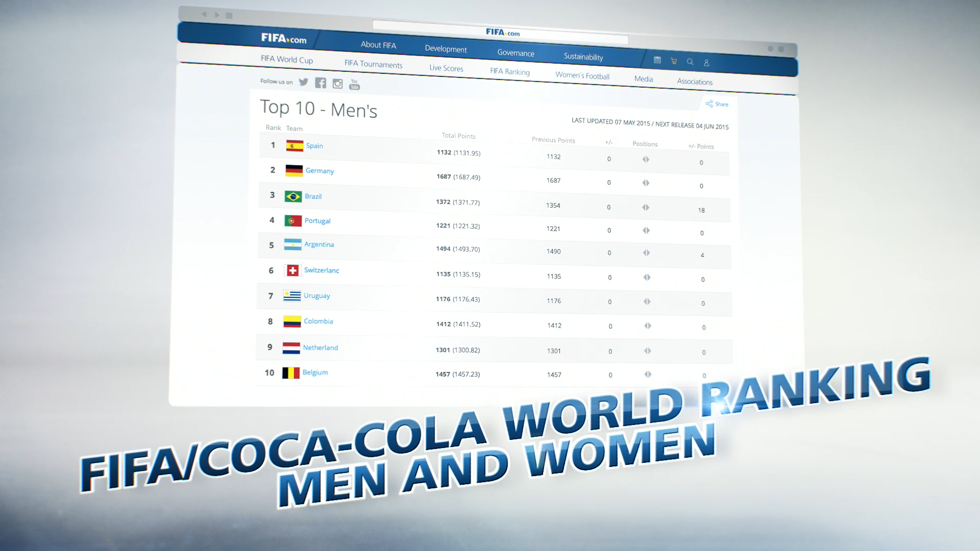Viewport: 980px width, 551px height.
Task: Click the calendar icon in header
Action: [x=657, y=60]
